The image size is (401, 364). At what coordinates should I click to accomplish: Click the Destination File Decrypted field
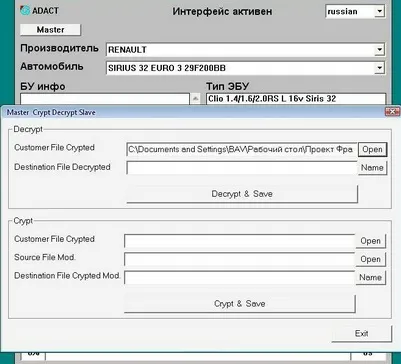click(x=242, y=168)
